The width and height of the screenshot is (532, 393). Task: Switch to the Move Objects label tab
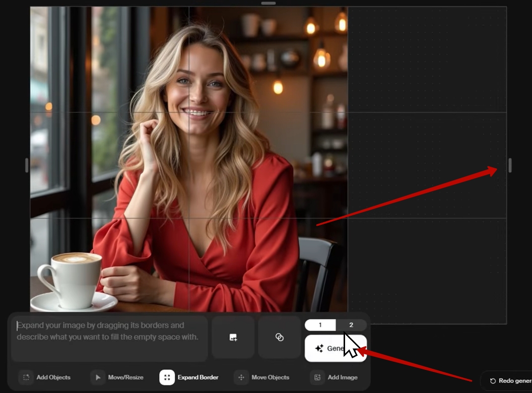click(271, 377)
